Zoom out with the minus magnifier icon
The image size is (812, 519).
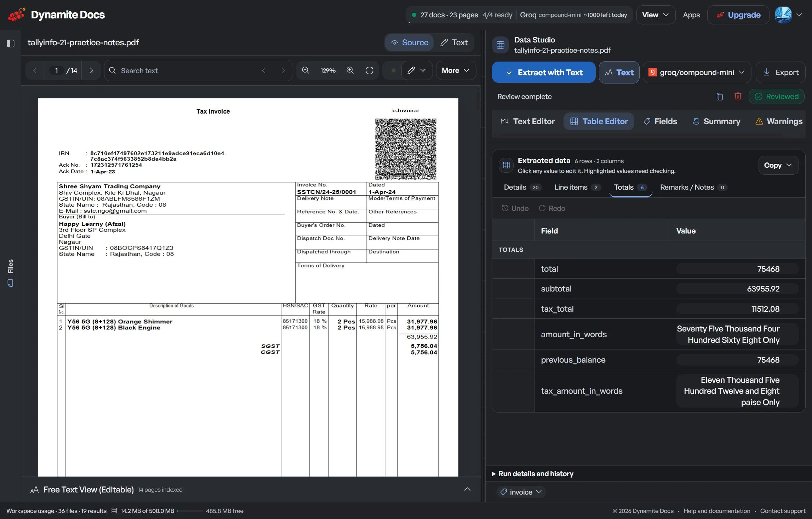click(305, 70)
